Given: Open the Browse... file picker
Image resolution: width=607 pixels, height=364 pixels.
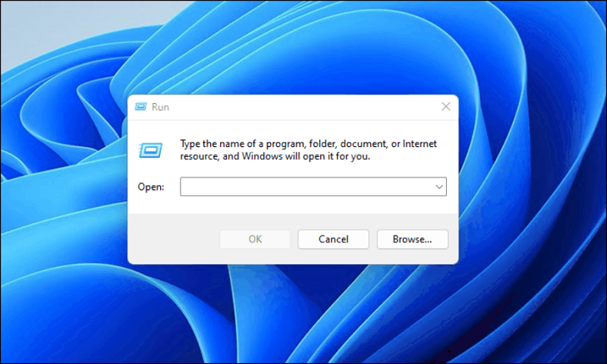Looking at the screenshot, I should coord(412,240).
